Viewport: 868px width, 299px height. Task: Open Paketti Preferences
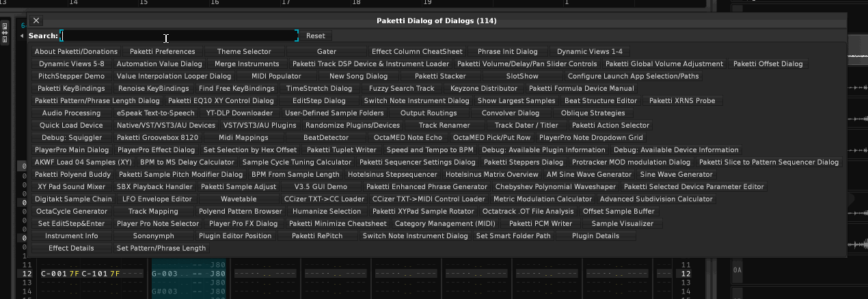click(162, 52)
